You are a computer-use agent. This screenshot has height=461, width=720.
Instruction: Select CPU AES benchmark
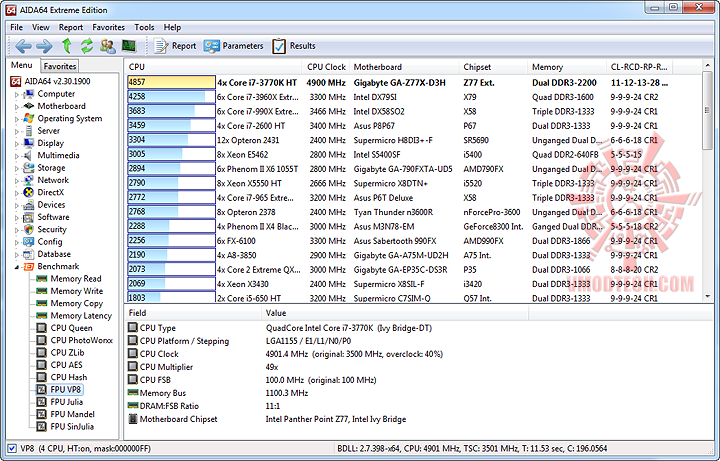click(x=66, y=365)
